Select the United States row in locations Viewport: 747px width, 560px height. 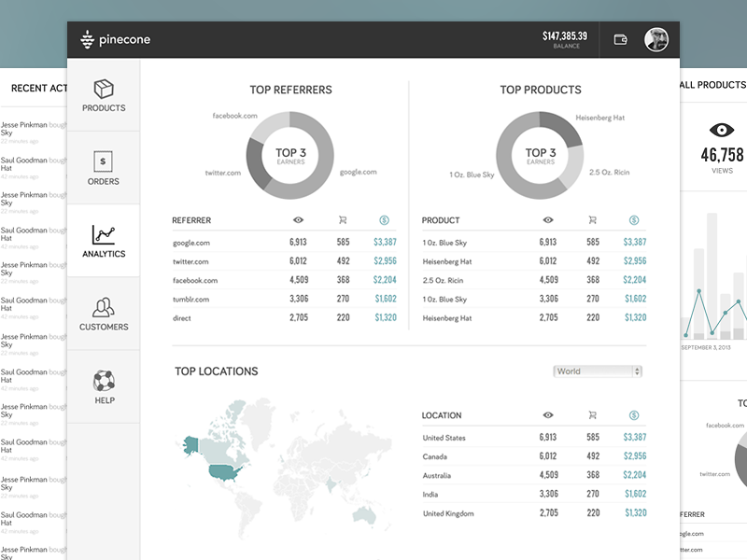pos(444,438)
